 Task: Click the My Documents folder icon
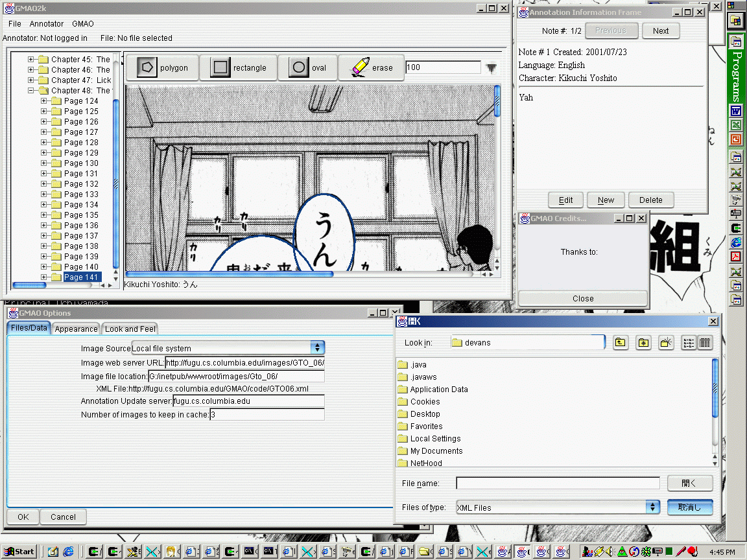click(x=403, y=451)
